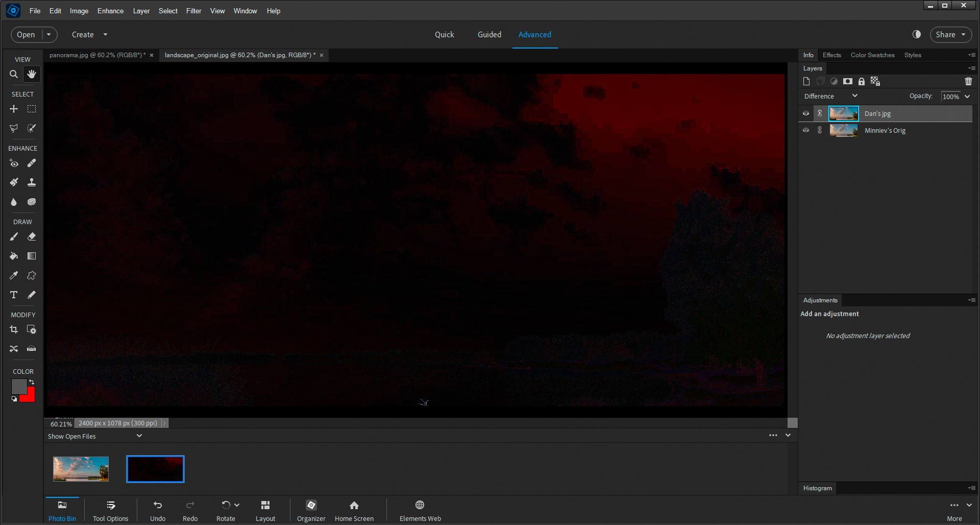This screenshot has height=525, width=980.
Task: Open the Organizer
Action: 311,510
